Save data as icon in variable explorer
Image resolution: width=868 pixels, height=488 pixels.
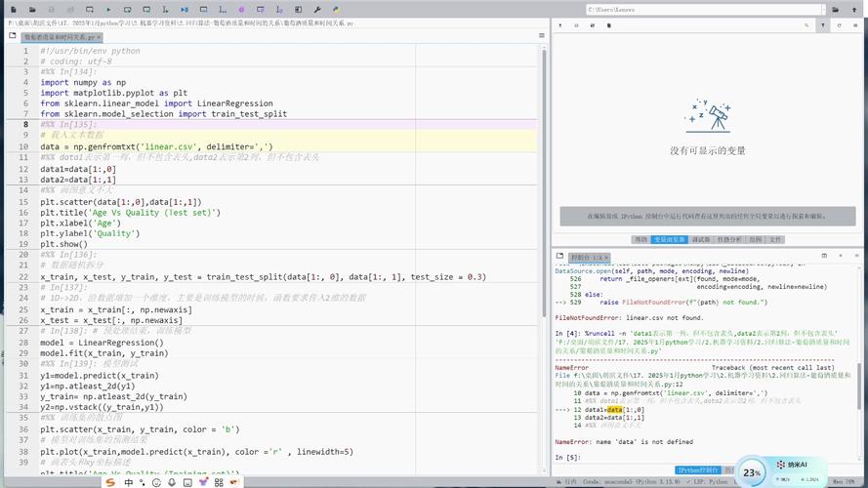(593, 25)
